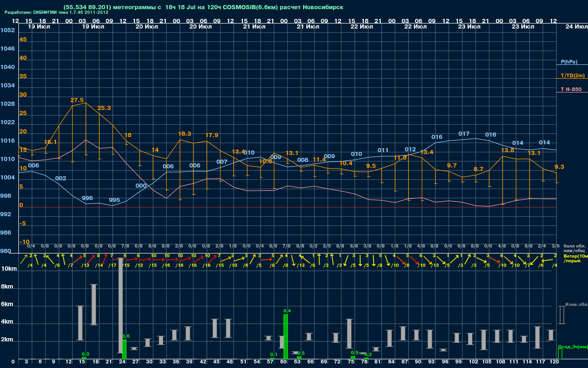Click the 11.8 temperature label

401,158
